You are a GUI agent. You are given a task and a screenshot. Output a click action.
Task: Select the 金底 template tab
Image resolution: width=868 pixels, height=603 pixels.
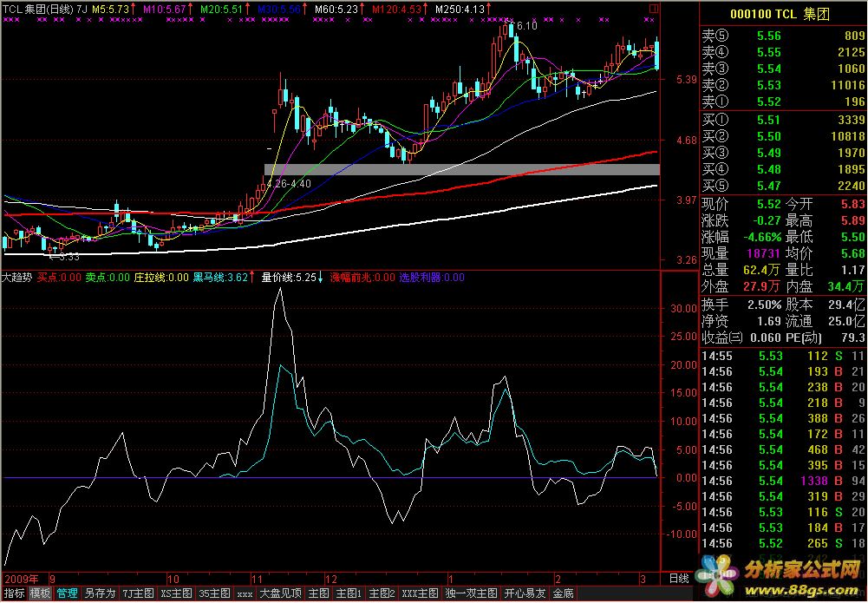[x=563, y=593]
